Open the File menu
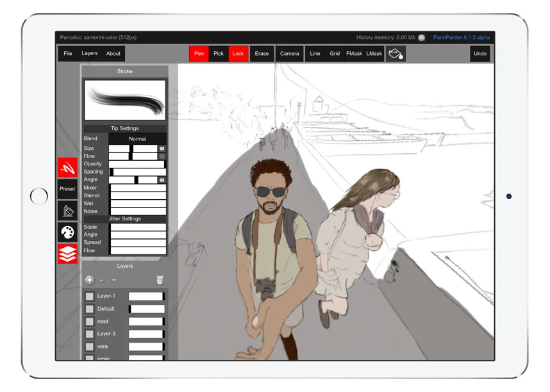This screenshot has width=550, height=392. coord(68,54)
